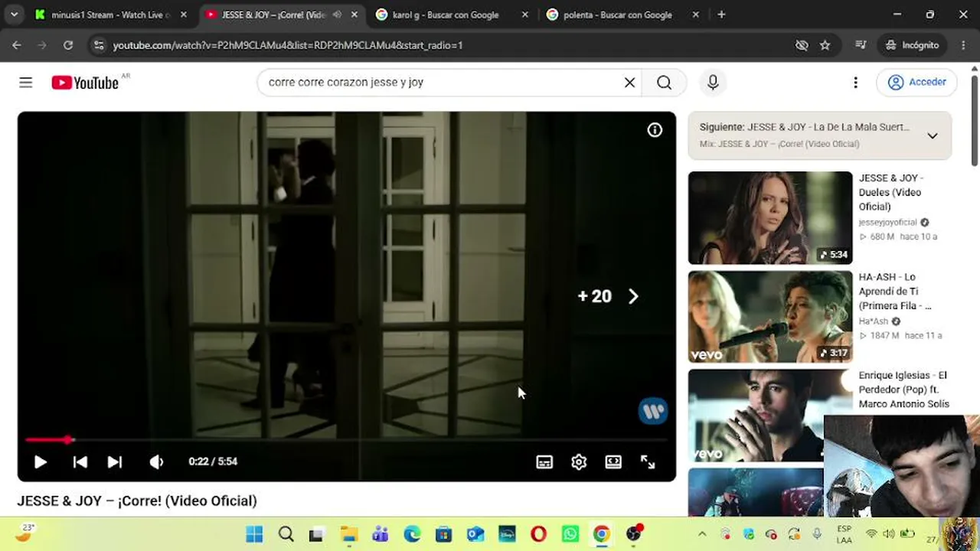Switch to karol g Google tab
This screenshot has width=980, height=551.
446,15
